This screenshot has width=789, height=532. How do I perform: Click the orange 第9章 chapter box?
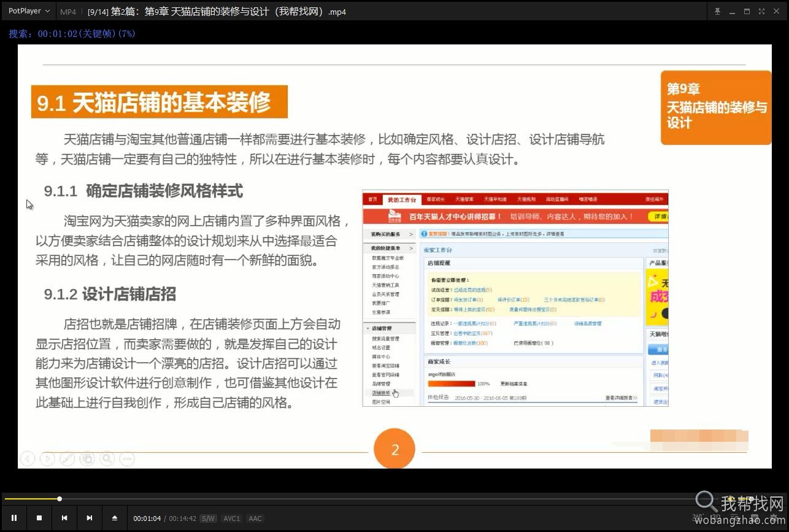click(x=716, y=107)
